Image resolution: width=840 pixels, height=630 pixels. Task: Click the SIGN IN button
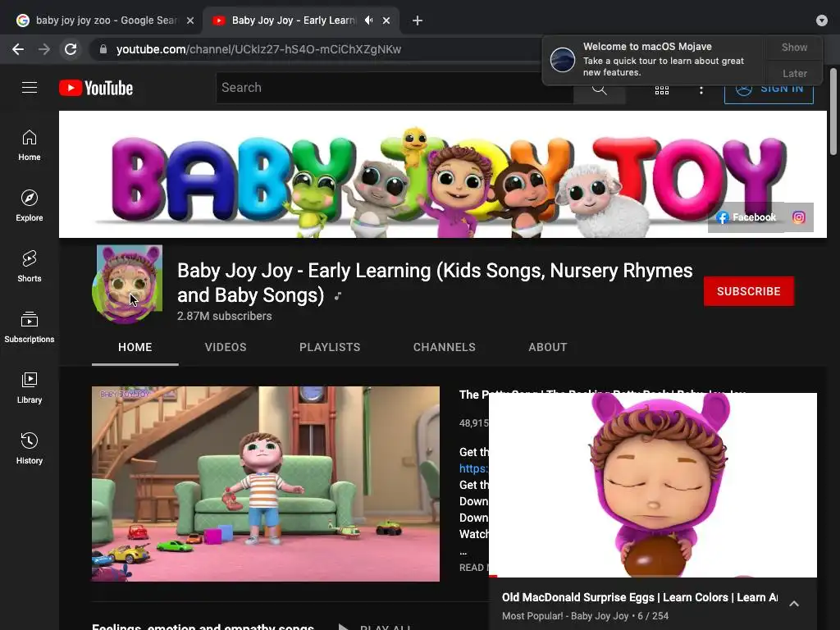[x=769, y=94]
